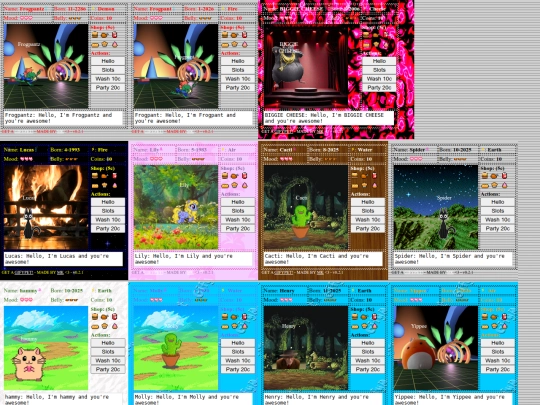
Task: Buy the soda can in Frogpant's shop
Action: pos(244,35)
